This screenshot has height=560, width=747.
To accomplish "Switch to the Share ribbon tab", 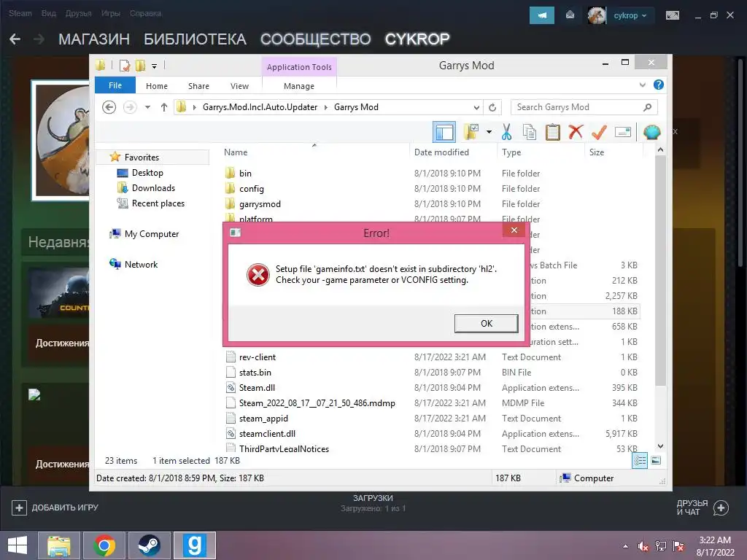I will [198, 86].
